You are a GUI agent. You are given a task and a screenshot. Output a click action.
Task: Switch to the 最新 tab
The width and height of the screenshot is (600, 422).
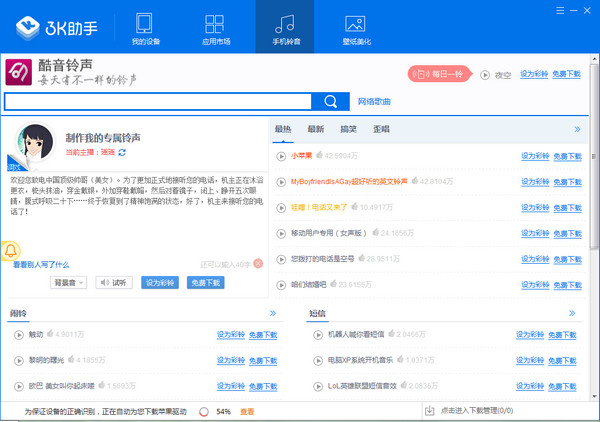coord(315,129)
